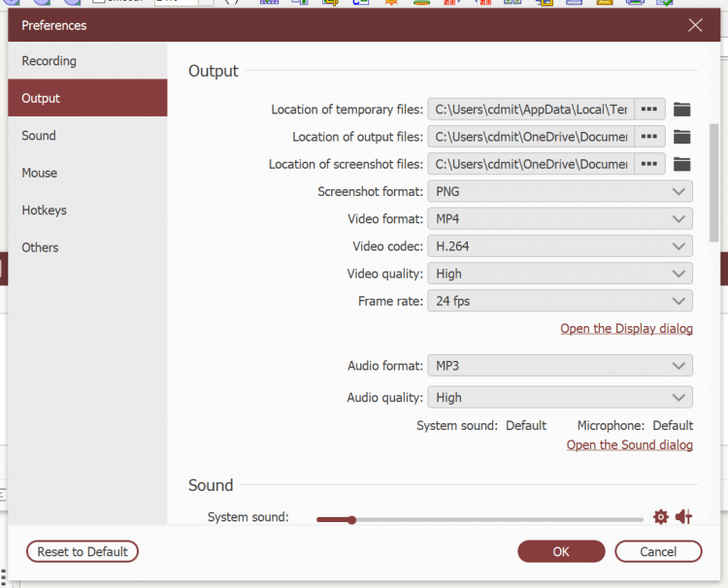The width and height of the screenshot is (728, 588).
Task: Open System sound settings gear icon
Action: click(661, 517)
